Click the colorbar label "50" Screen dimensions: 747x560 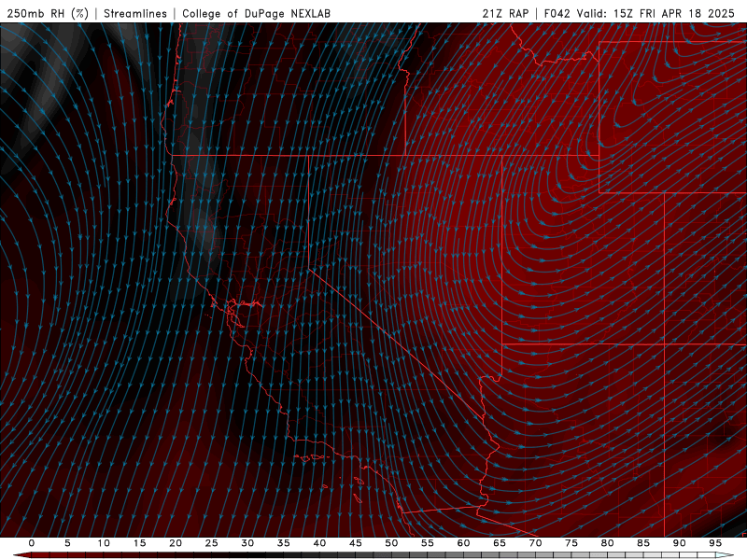[x=391, y=543]
